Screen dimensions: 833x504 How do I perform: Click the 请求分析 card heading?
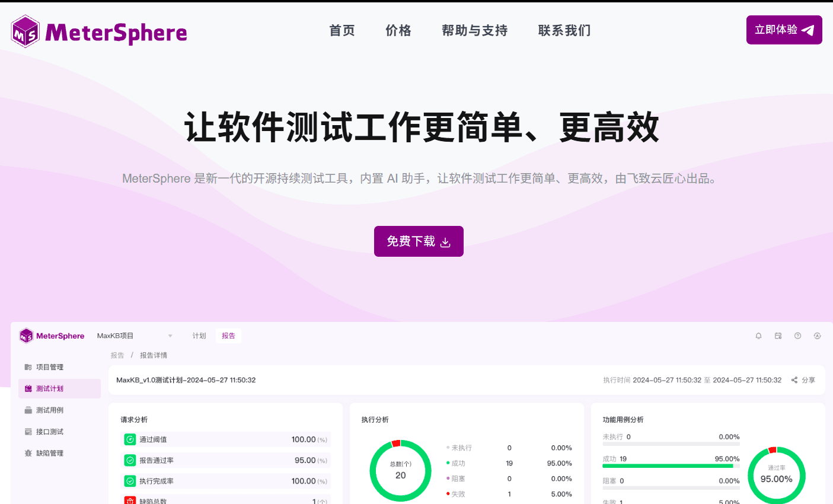coord(134,419)
